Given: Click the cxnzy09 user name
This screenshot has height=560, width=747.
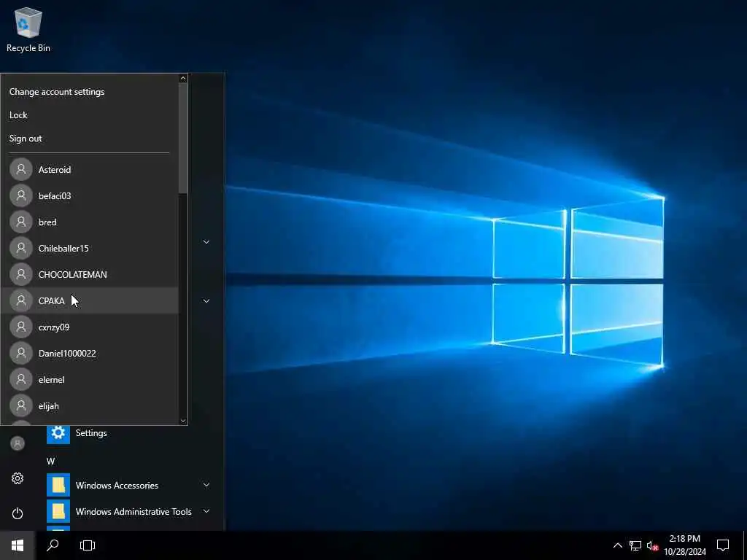Looking at the screenshot, I should [53, 327].
